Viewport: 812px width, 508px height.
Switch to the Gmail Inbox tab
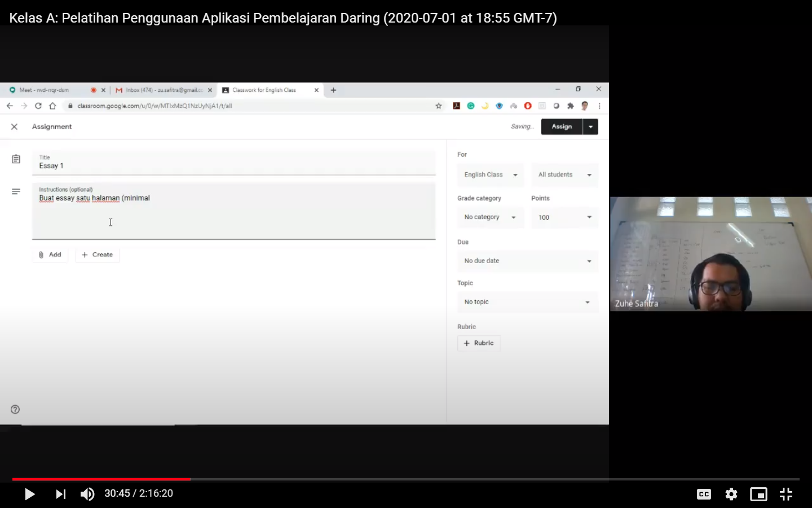(161, 90)
